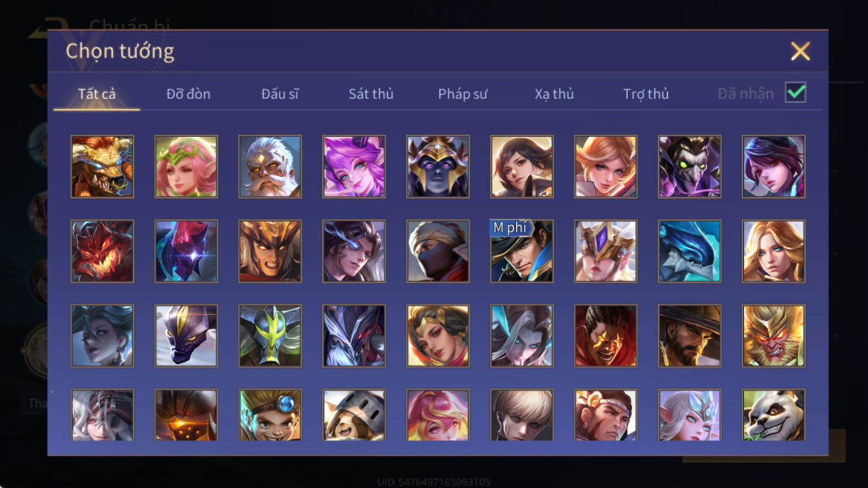868x488 pixels.
Task: Close the 'Chọn tướng' dialog
Action: click(x=800, y=52)
